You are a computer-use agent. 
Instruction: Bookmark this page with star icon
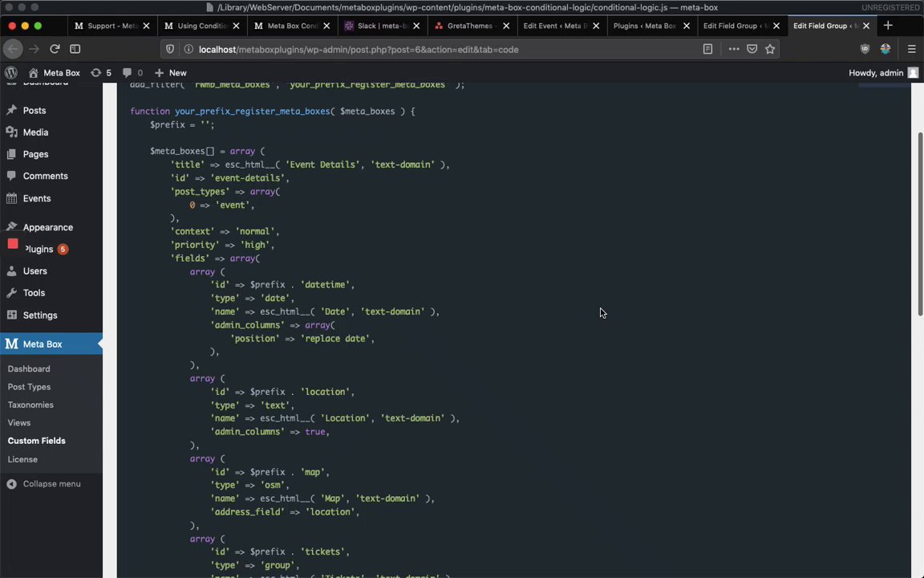770,49
